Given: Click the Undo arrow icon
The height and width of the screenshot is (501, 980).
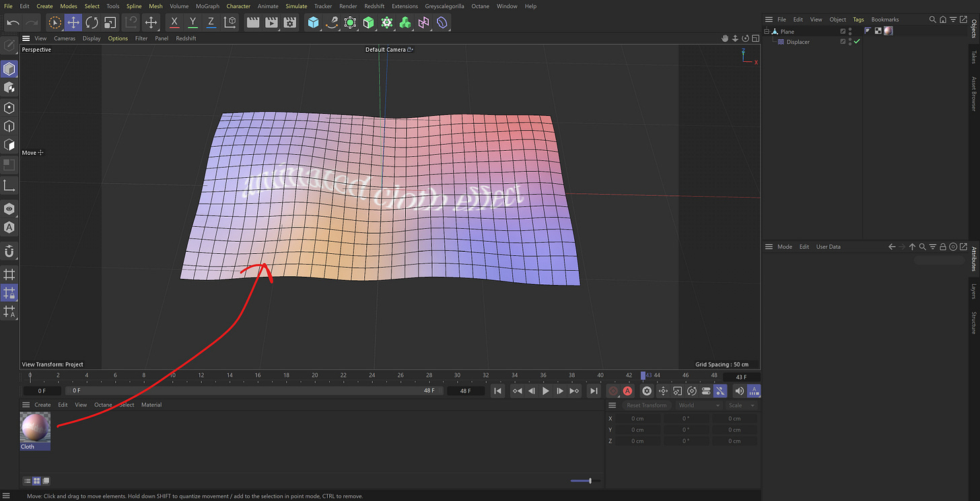Looking at the screenshot, I should [13, 22].
